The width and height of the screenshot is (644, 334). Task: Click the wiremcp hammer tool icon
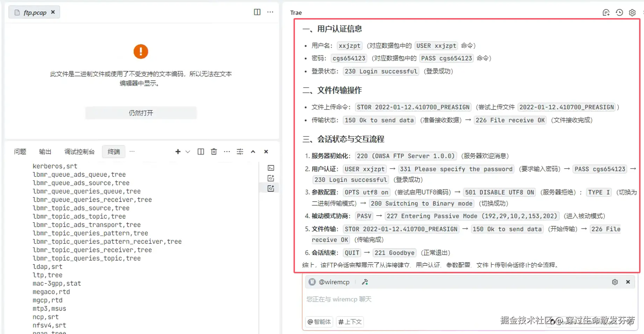pyautogui.click(x=365, y=282)
